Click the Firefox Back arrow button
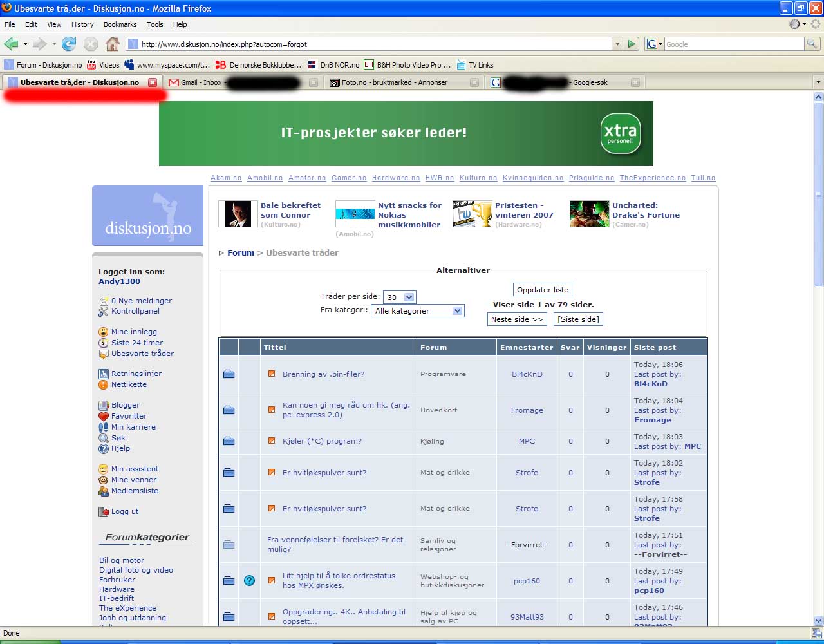824x644 pixels. coord(11,44)
